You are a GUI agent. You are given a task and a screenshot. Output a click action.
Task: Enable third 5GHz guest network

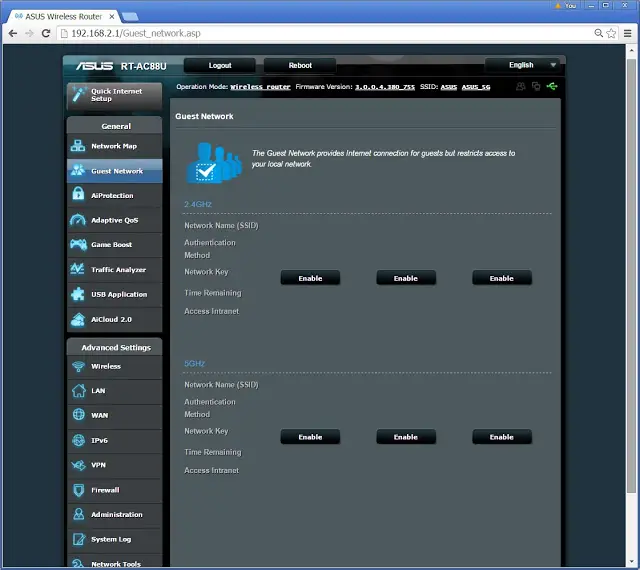502,437
